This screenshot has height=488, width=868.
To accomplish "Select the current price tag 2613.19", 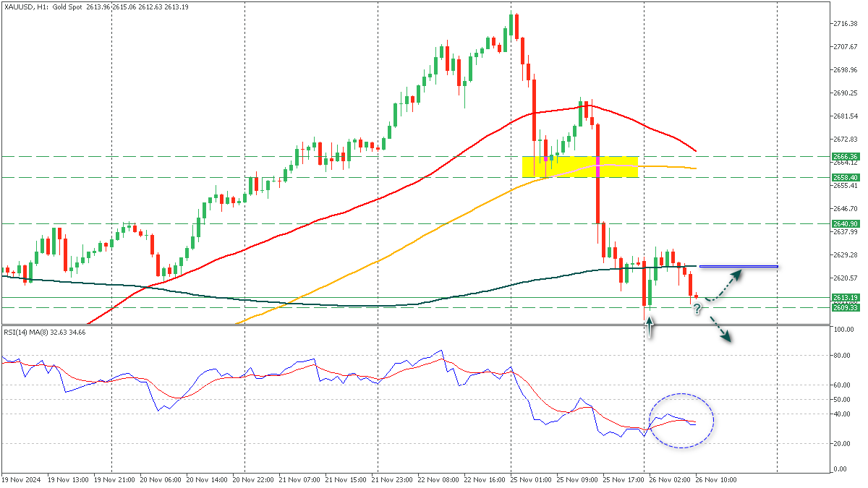I will (846, 297).
